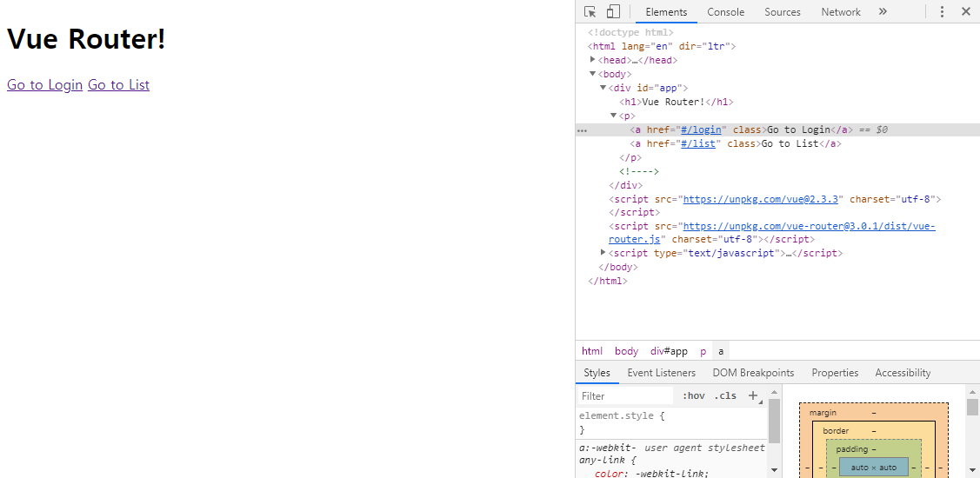
Task: Select the <!----> comment node
Action: coord(639,171)
